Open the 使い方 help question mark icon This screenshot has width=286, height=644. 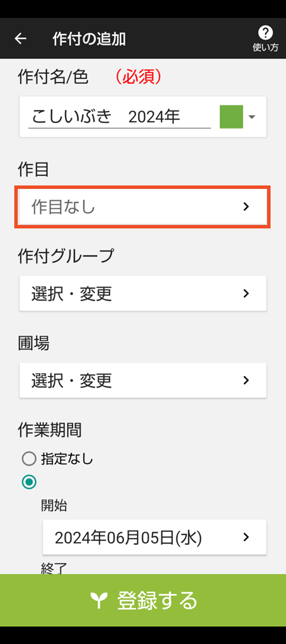pos(265,33)
